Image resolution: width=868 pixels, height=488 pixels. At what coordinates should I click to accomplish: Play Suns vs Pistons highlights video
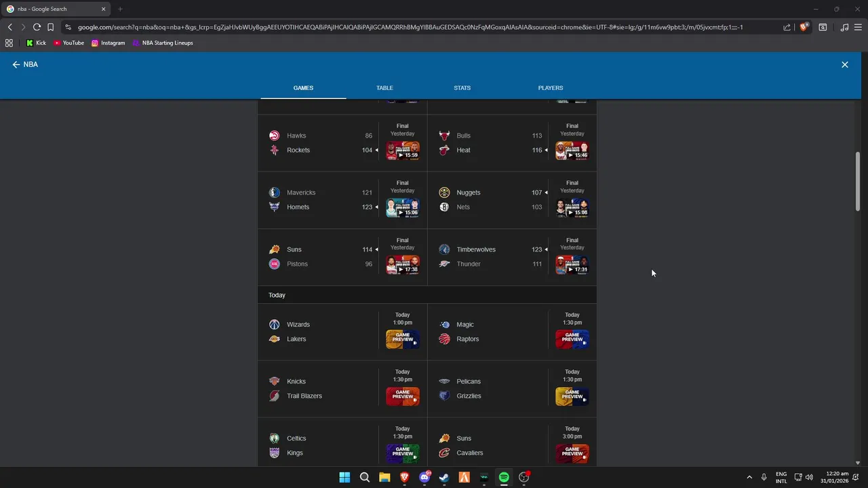(403, 264)
